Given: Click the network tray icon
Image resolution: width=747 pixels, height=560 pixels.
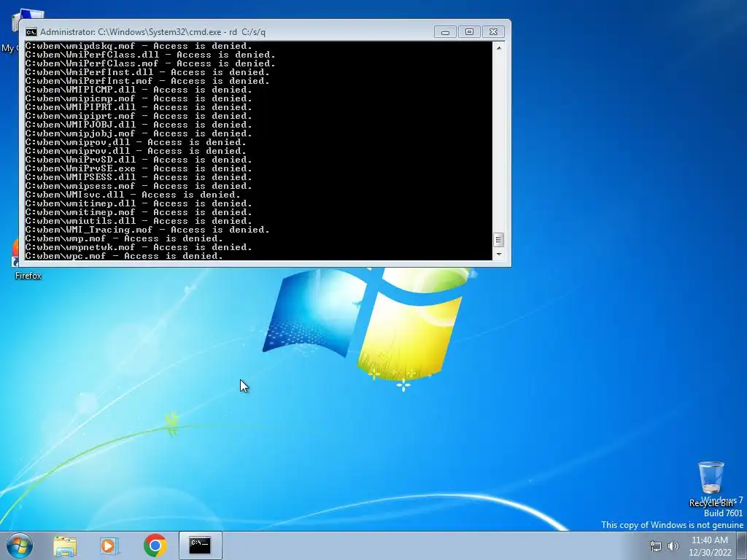Looking at the screenshot, I should pos(656,546).
